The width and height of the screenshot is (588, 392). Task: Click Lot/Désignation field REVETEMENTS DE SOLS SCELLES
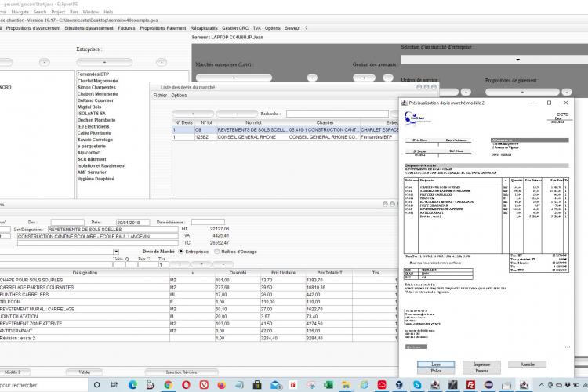(x=112, y=229)
